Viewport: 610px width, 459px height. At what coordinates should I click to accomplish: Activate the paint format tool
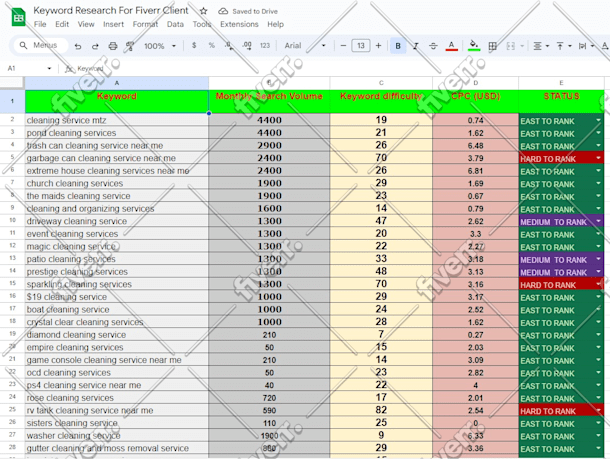coord(130,46)
